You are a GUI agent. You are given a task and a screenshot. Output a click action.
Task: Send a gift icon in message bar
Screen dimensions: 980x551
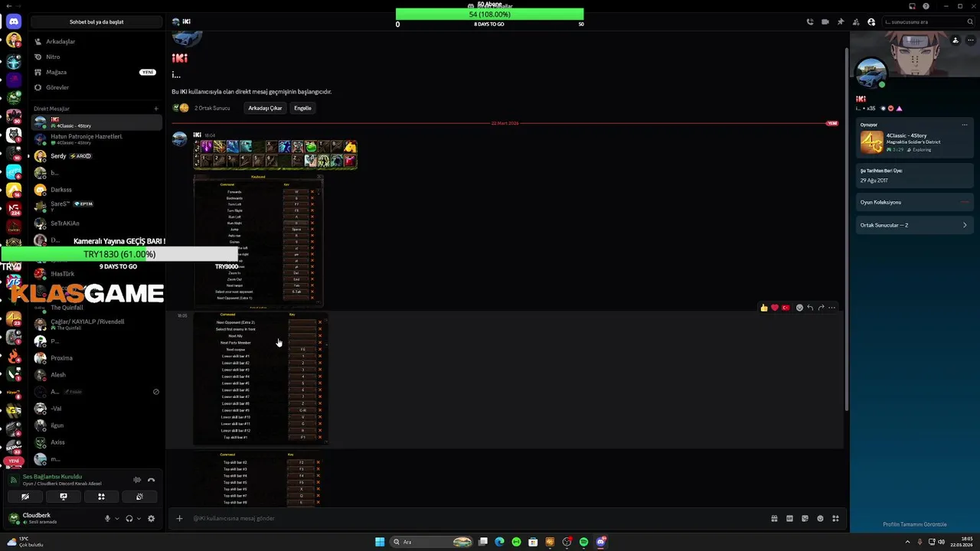tap(774, 518)
